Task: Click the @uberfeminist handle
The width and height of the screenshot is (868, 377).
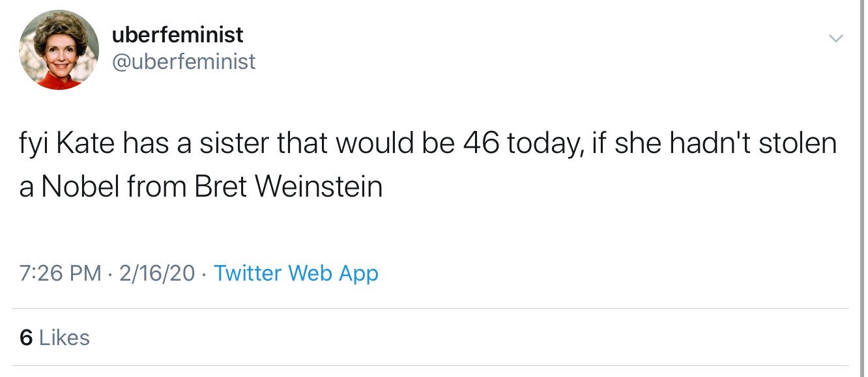Action: (x=184, y=62)
